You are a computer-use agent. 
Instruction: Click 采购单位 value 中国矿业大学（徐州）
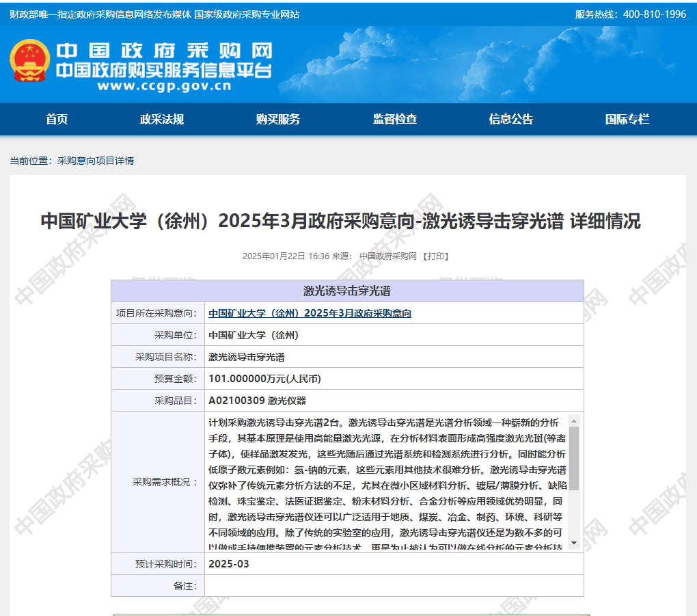254,335
